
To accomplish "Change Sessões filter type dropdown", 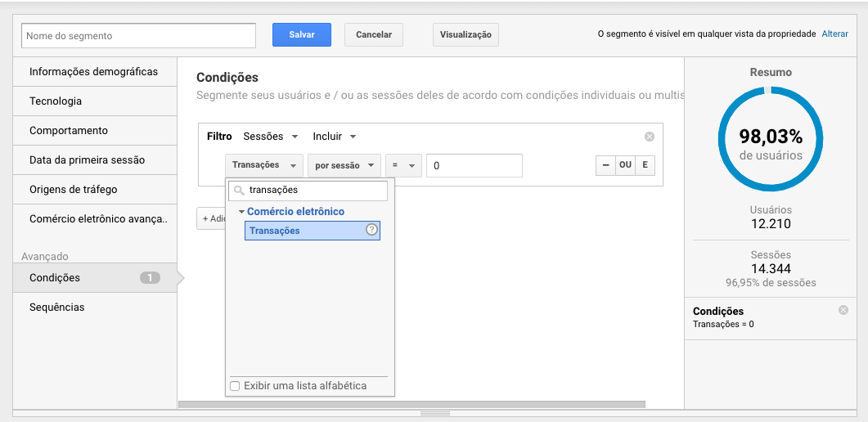I will [271, 137].
